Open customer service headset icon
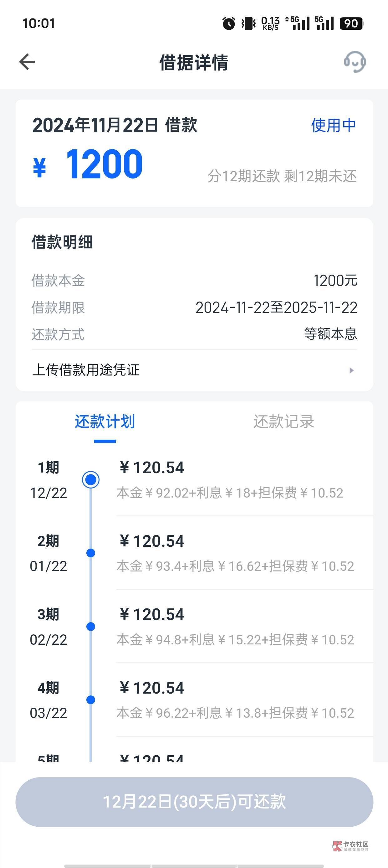Image resolution: width=388 pixels, height=868 pixels. [x=355, y=62]
